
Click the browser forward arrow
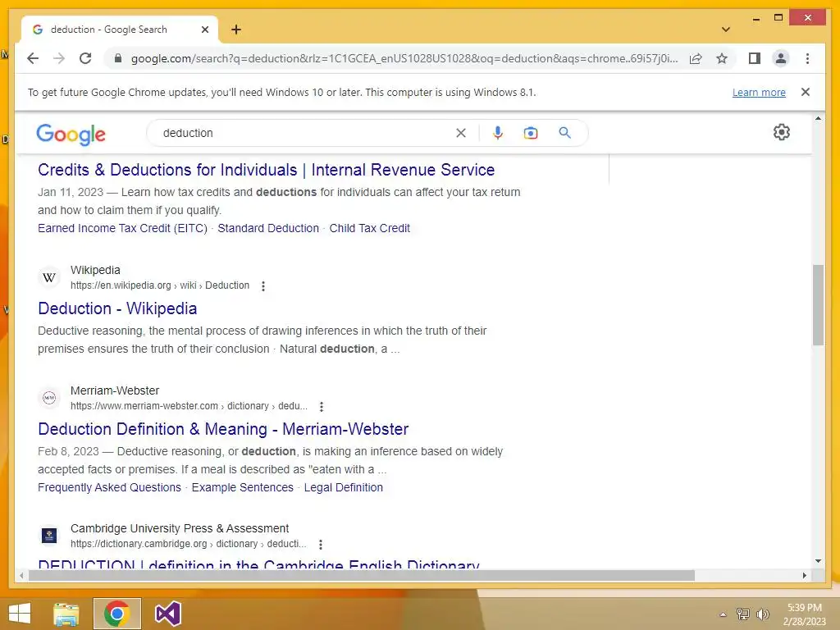[59, 58]
